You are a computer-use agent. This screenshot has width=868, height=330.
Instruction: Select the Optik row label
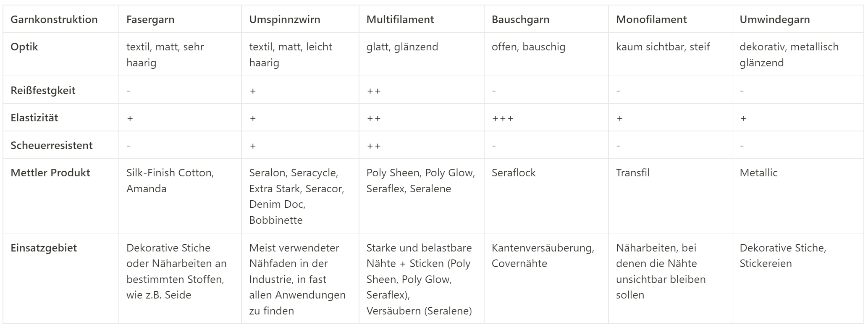pos(24,47)
